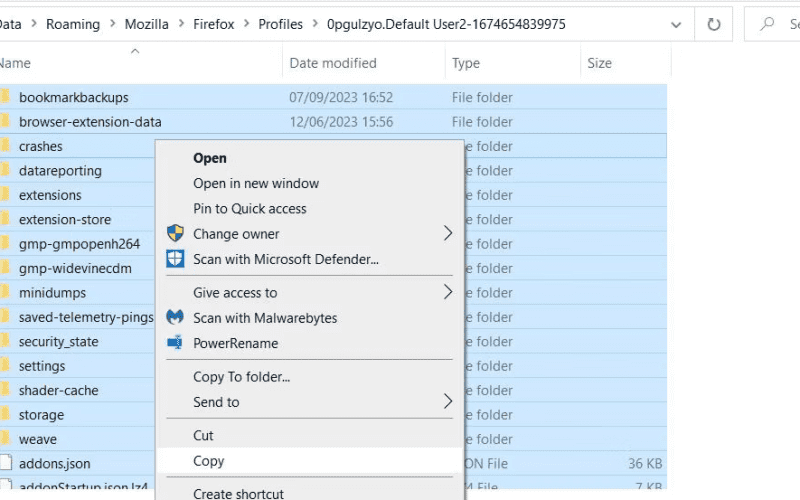
Task: Select the browser-extension-data folder
Action: click(x=90, y=121)
